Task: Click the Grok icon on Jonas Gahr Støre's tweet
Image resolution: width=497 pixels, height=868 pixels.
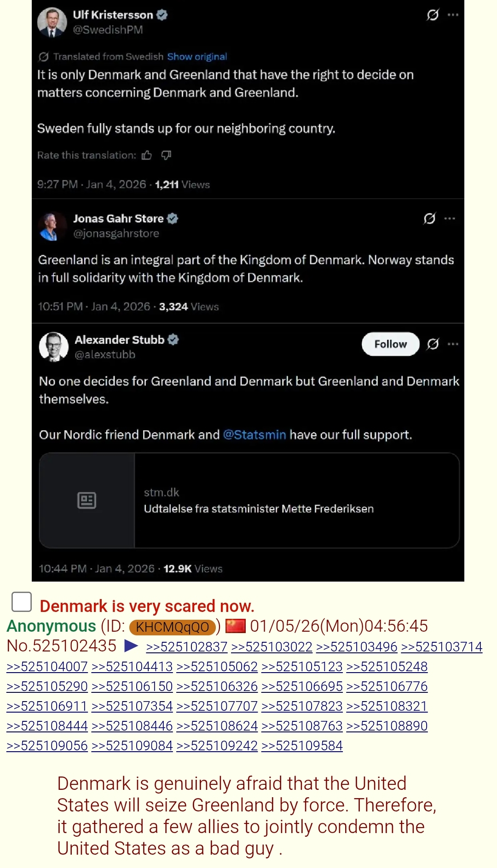Action: pyautogui.click(x=429, y=218)
